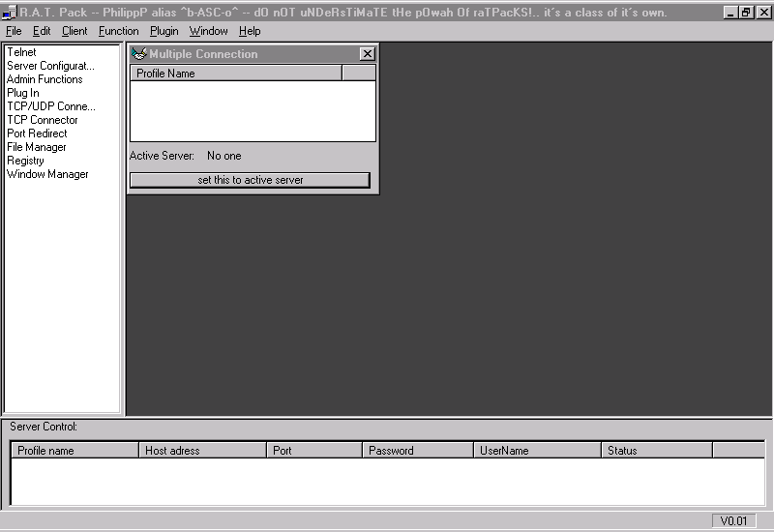Image resolution: width=774 pixels, height=532 pixels.
Task: Open the Function menu
Action: (x=118, y=31)
